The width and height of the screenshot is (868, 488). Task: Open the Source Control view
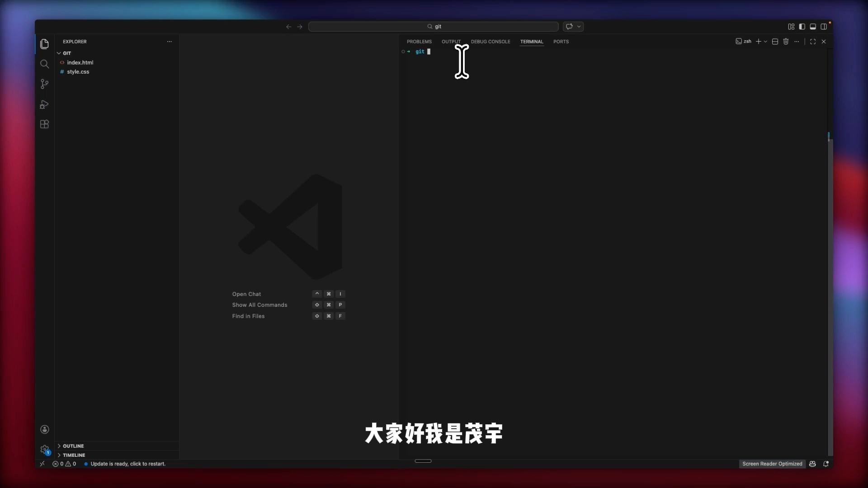point(44,84)
